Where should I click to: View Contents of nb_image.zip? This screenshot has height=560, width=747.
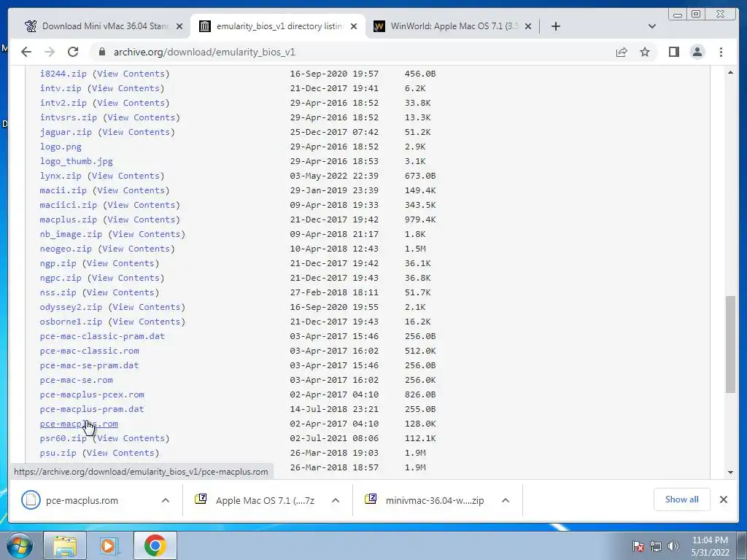tap(147, 234)
